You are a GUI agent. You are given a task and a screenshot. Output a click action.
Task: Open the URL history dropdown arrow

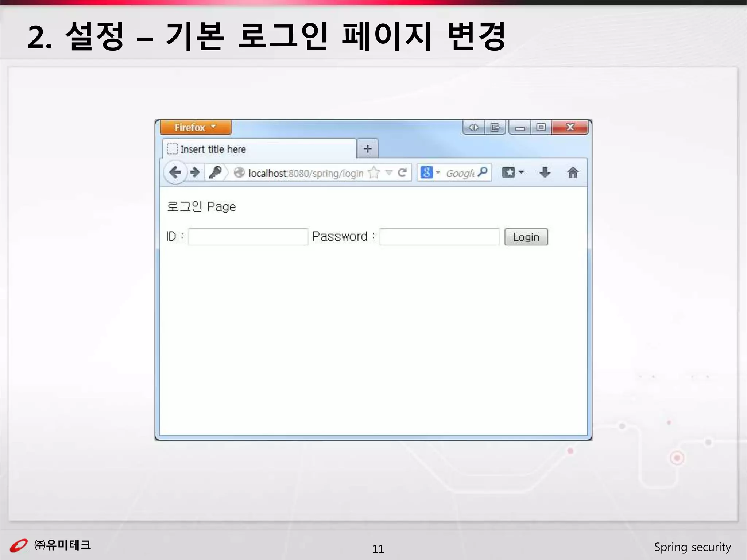(x=389, y=172)
